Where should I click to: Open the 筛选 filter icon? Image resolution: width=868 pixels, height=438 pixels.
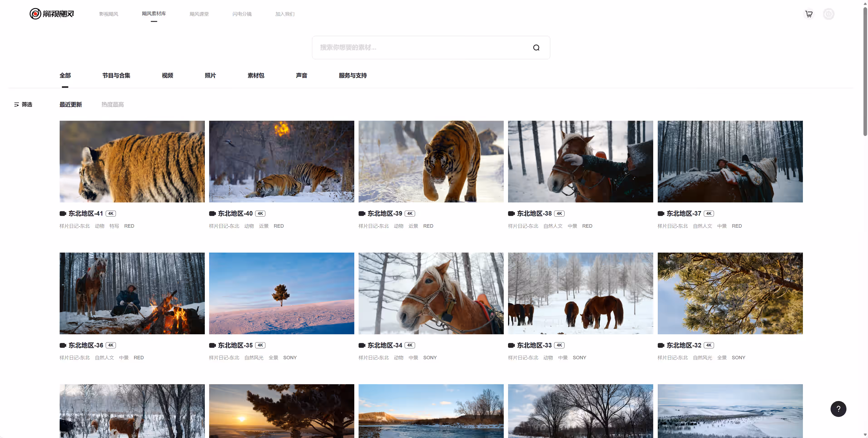[x=17, y=105]
